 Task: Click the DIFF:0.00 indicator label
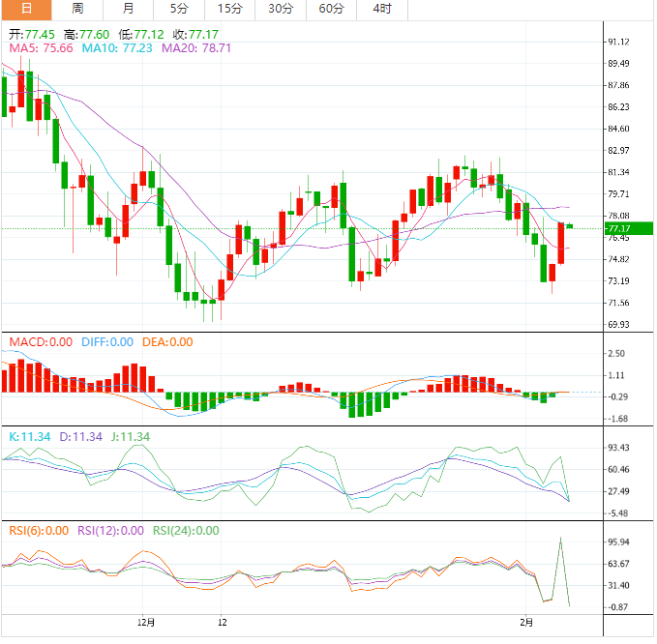click(107, 342)
